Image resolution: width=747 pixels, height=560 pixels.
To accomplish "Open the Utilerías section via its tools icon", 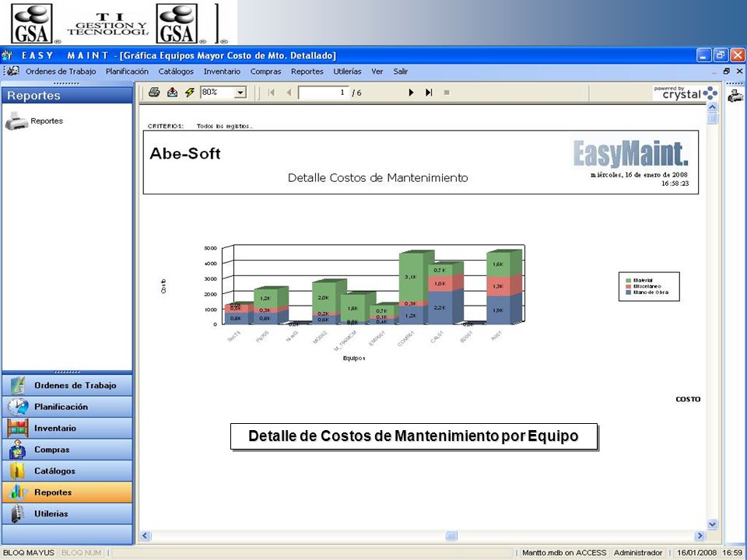I will pos(18,513).
